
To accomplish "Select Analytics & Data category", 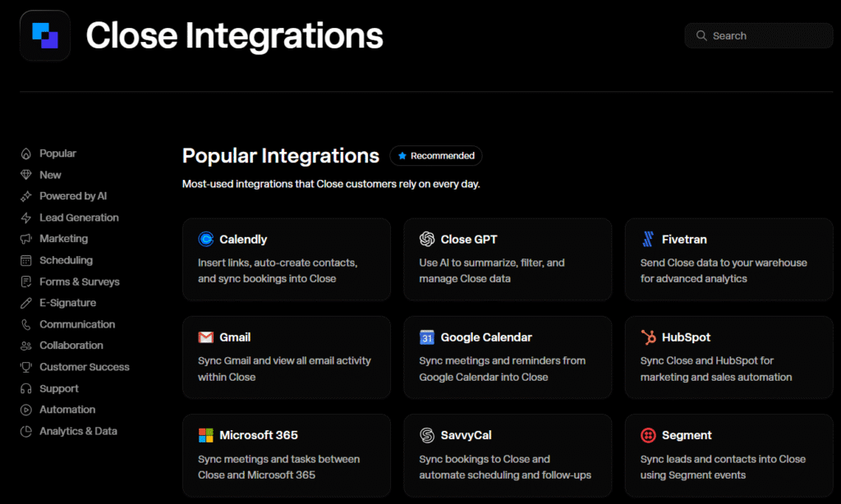I will click(x=78, y=431).
